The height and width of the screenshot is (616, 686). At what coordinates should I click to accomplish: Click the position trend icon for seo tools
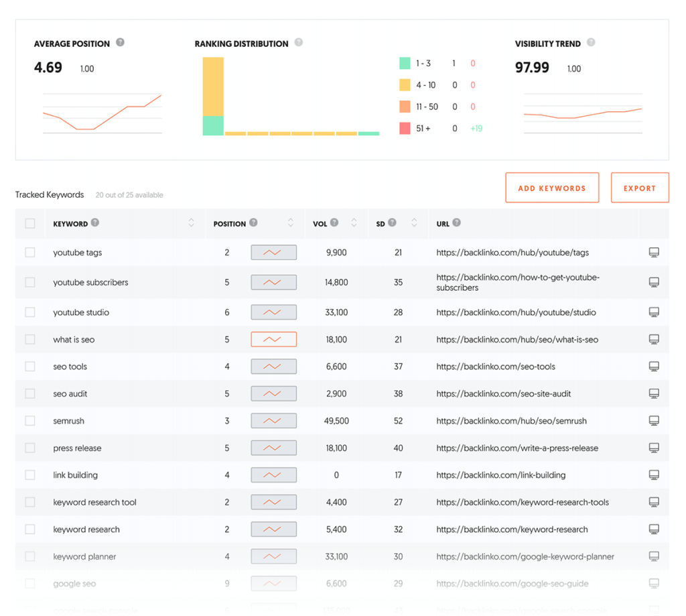(x=273, y=367)
